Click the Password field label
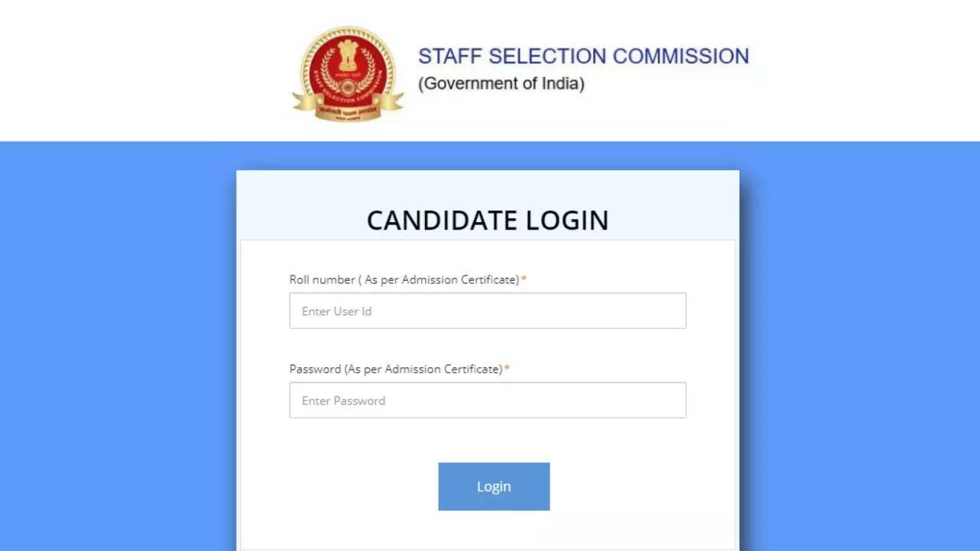The height and width of the screenshot is (551, 980). click(395, 370)
